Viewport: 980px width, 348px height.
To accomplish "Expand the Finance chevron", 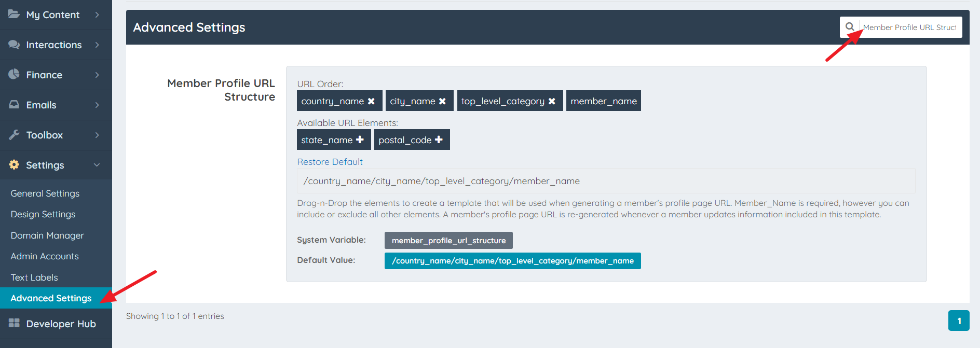I will pos(97,75).
